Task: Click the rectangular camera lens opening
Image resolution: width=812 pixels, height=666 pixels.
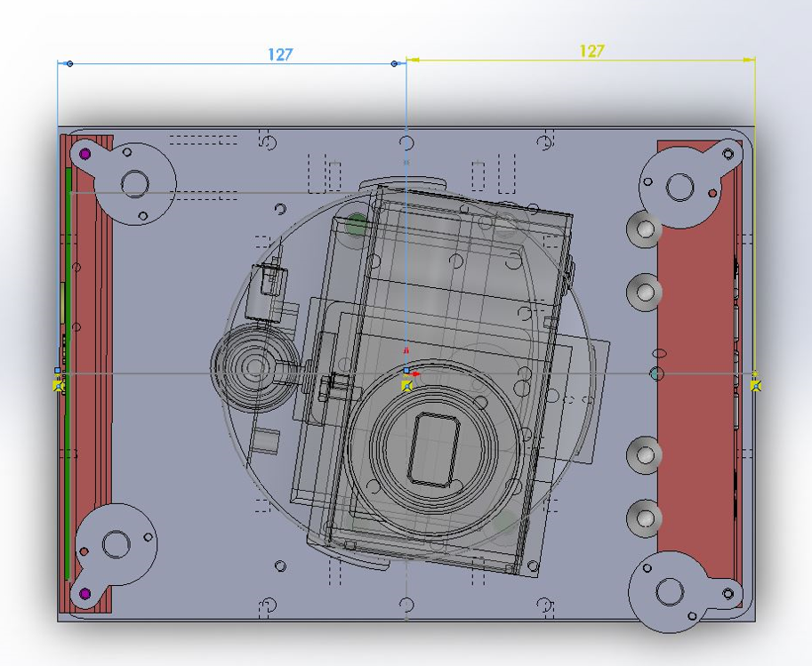Action: pyautogui.click(x=433, y=448)
